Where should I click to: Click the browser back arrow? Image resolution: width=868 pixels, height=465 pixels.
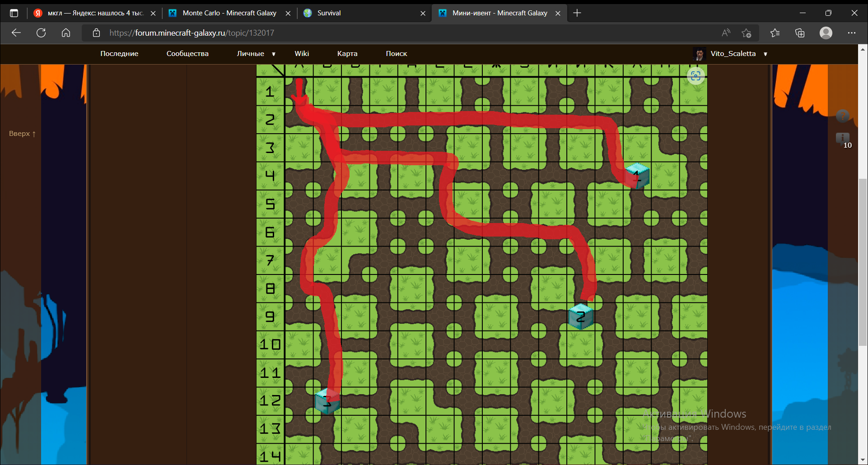coord(16,33)
